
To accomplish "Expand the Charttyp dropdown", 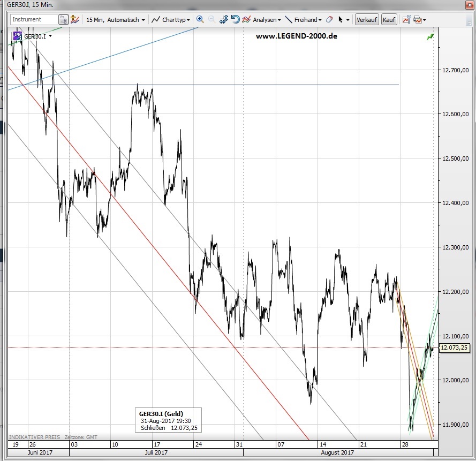I will [x=170, y=20].
